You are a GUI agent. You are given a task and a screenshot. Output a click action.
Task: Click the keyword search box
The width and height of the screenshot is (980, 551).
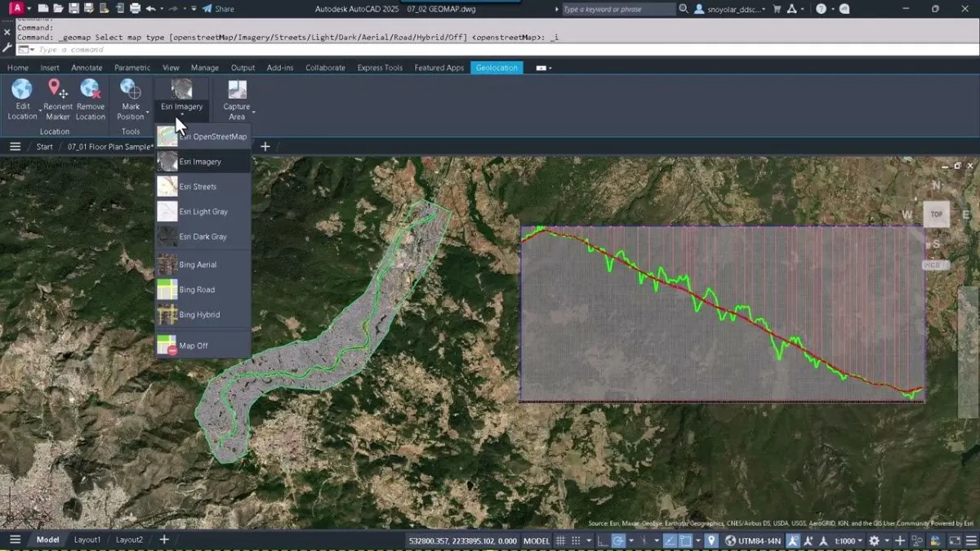[618, 9]
